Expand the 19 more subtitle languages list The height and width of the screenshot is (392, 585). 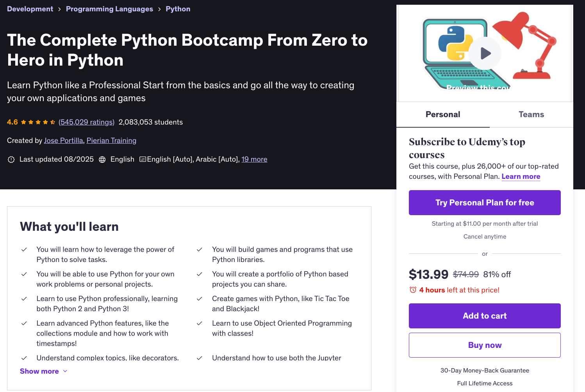click(x=254, y=159)
